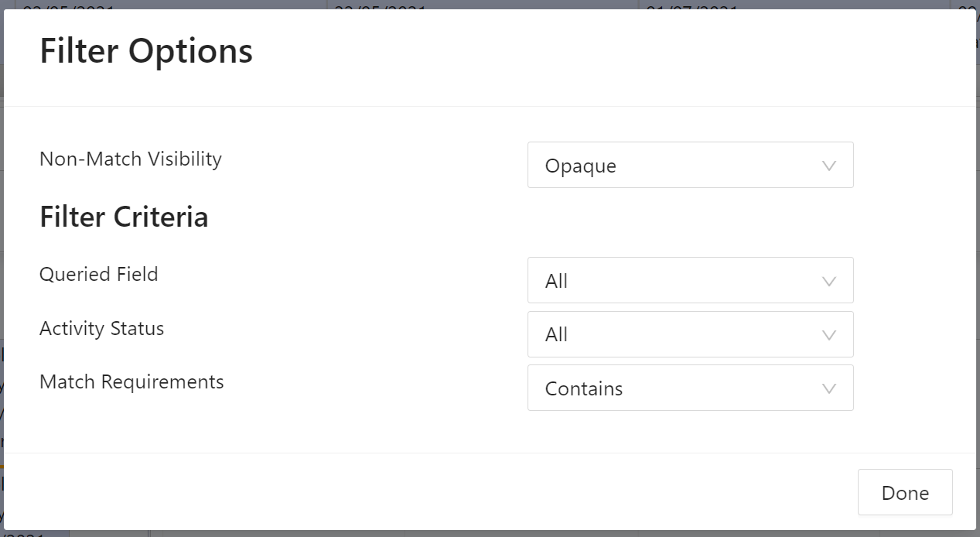
Task: Click the Activity Status chevron arrow
Action: (x=829, y=335)
